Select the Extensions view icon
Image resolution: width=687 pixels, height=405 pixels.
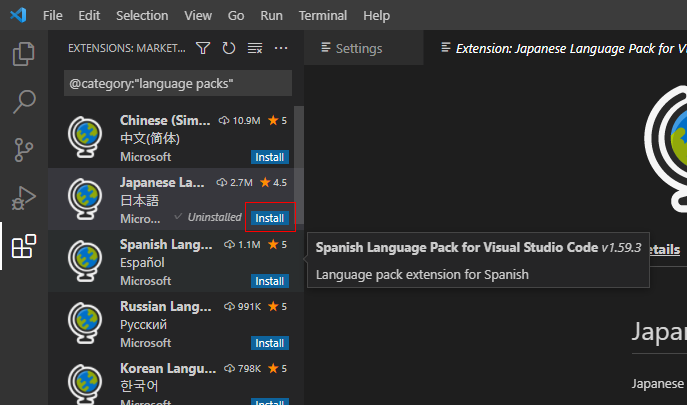[24, 246]
